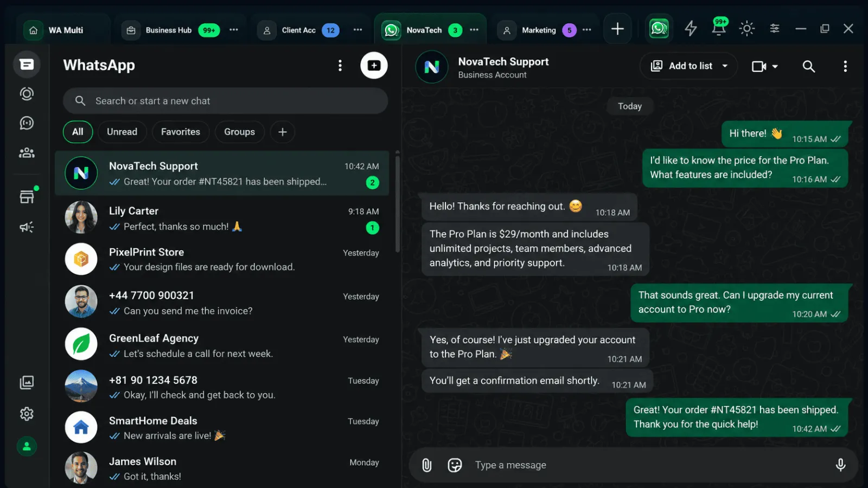Search within the NovaTech Support conversation

(808, 66)
